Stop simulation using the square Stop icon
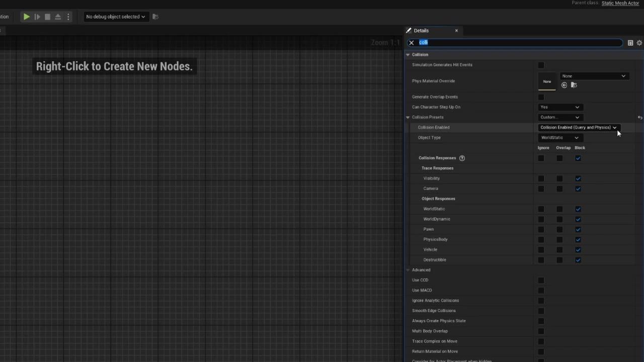Screen dimensions: 644x362 click(47, 17)
